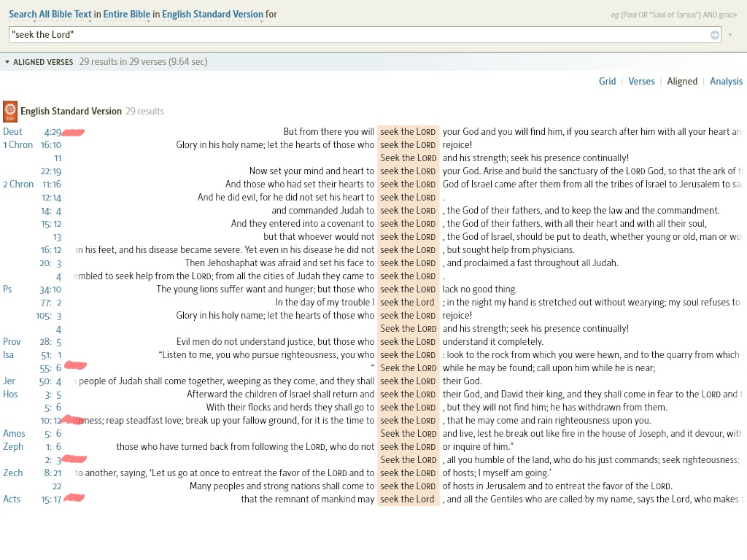Click text 'or inquire of him.'
747x560 pixels.
pyautogui.click(x=477, y=447)
